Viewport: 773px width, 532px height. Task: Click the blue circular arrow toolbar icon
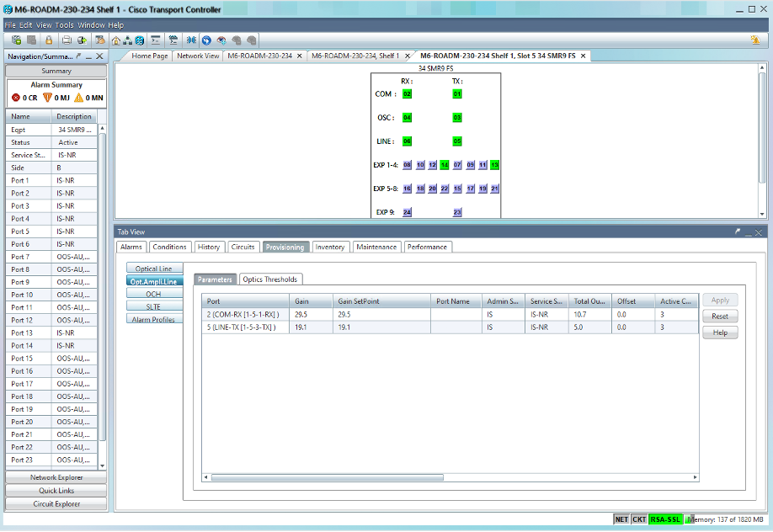(x=206, y=40)
